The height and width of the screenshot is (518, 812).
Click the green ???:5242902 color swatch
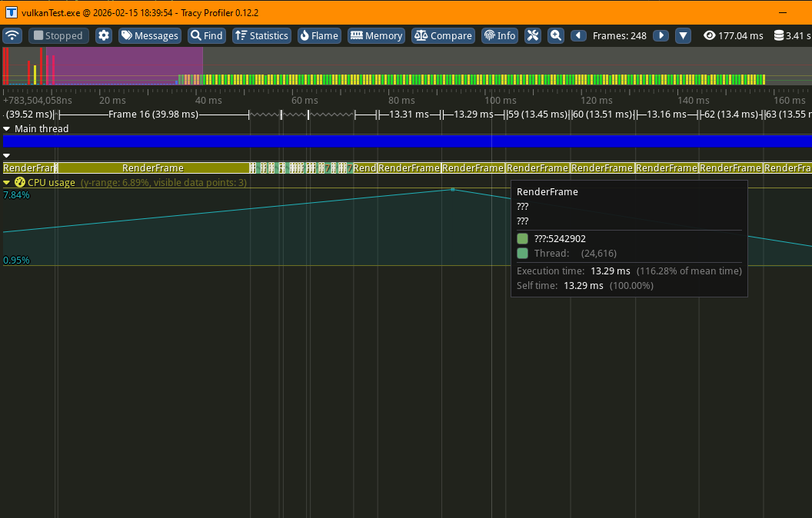(x=523, y=238)
